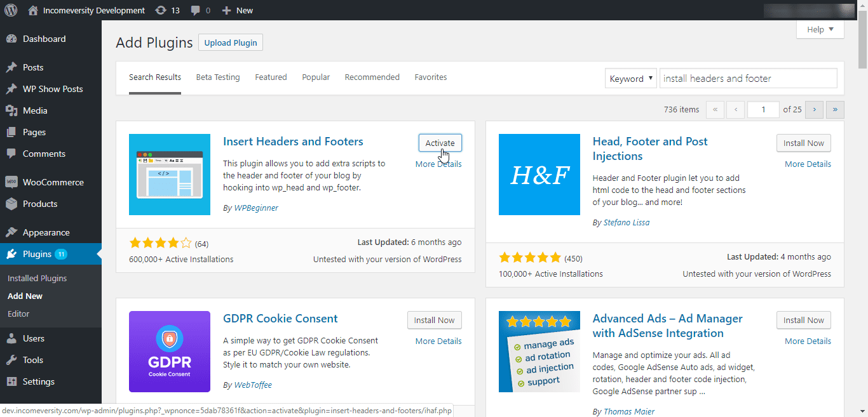Switch to the Favorites tab
Image resolution: width=868 pixels, height=417 pixels.
click(431, 77)
